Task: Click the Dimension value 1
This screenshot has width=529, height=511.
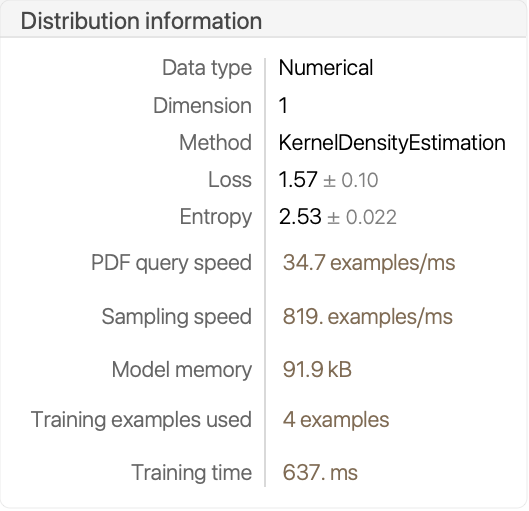Action: point(283,105)
